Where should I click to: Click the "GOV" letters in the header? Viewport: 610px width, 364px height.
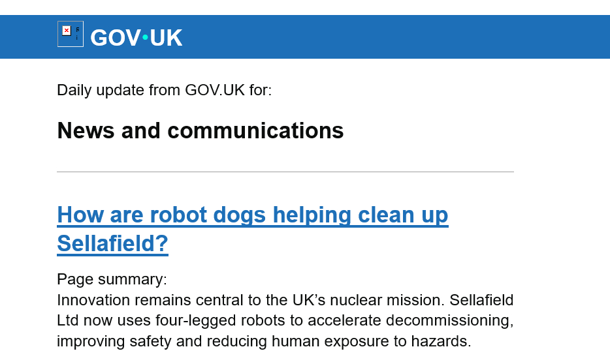point(115,38)
